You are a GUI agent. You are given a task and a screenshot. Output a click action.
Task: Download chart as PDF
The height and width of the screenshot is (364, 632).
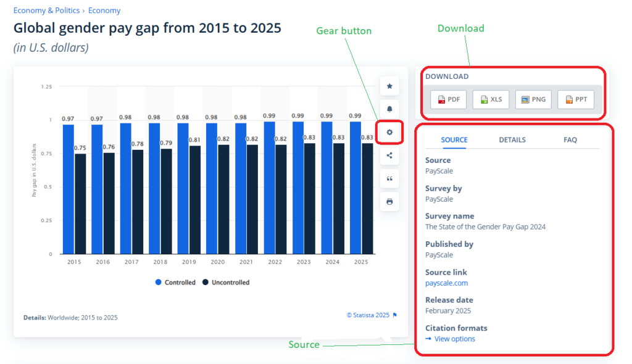pyautogui.click(x=448, y=99)
